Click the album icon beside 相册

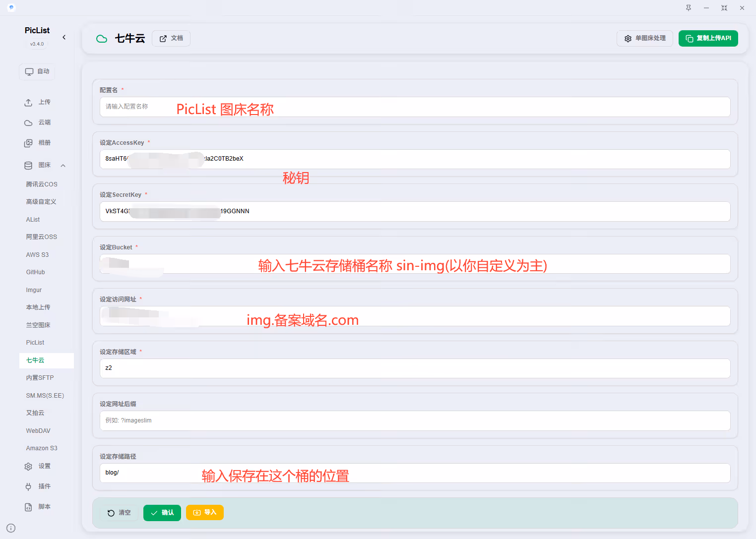(x=28, y=143)
